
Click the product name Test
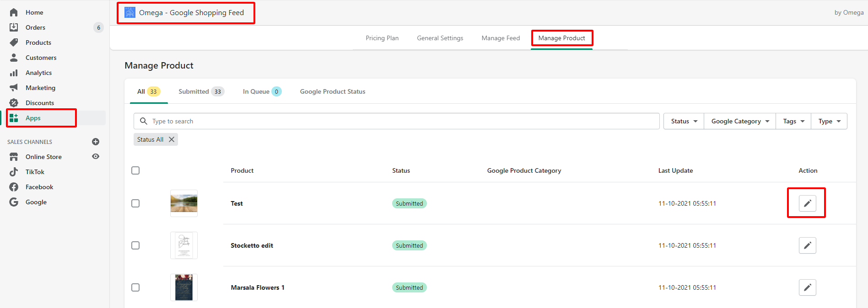pyautogui.click(x=237, y=203)
